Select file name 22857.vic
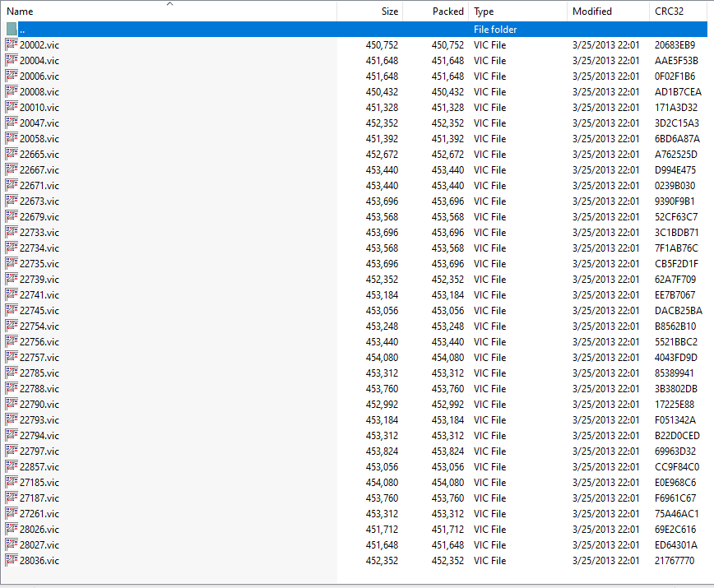Image resolution: width=714 pixels, height=588 pixels. pos(39,466)
